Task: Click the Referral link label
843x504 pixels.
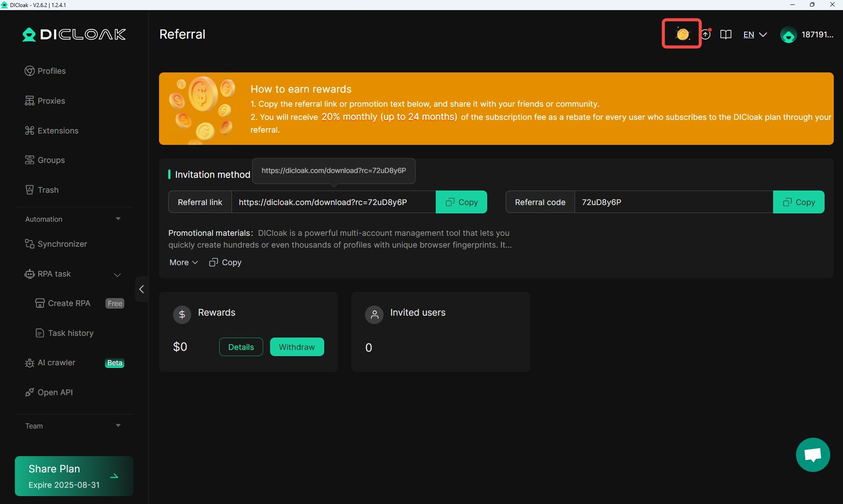Action: [x=200, y=202]
